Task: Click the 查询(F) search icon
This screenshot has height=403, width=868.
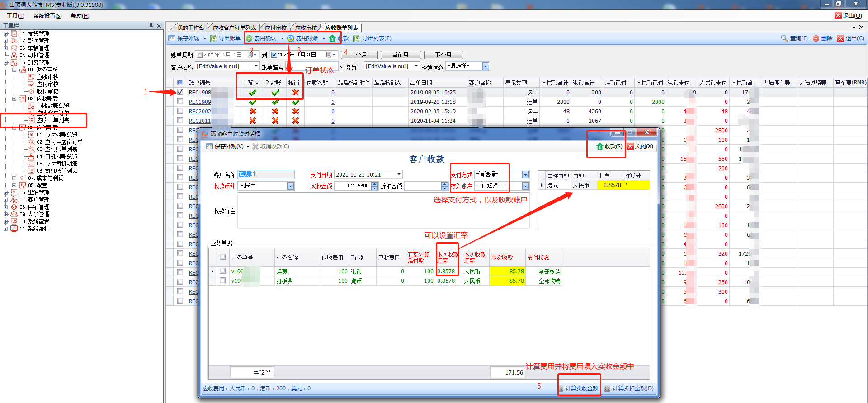Action: [784, 38]
